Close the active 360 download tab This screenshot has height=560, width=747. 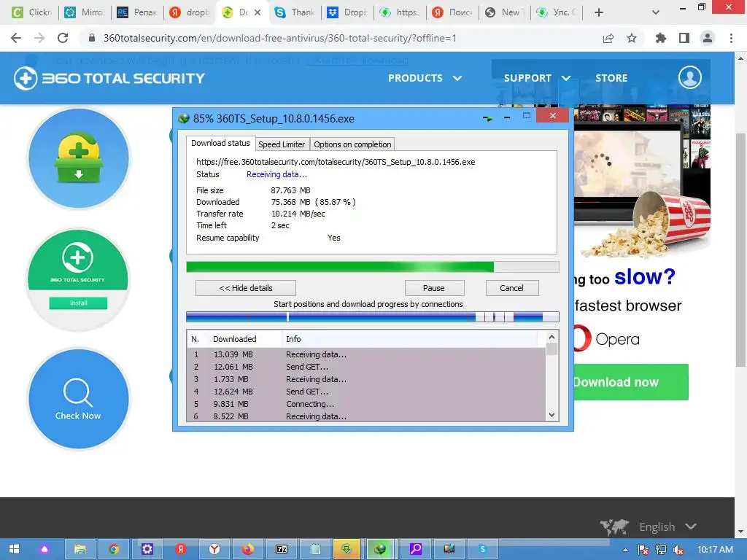pyautogui.click(x=258, y=12)
